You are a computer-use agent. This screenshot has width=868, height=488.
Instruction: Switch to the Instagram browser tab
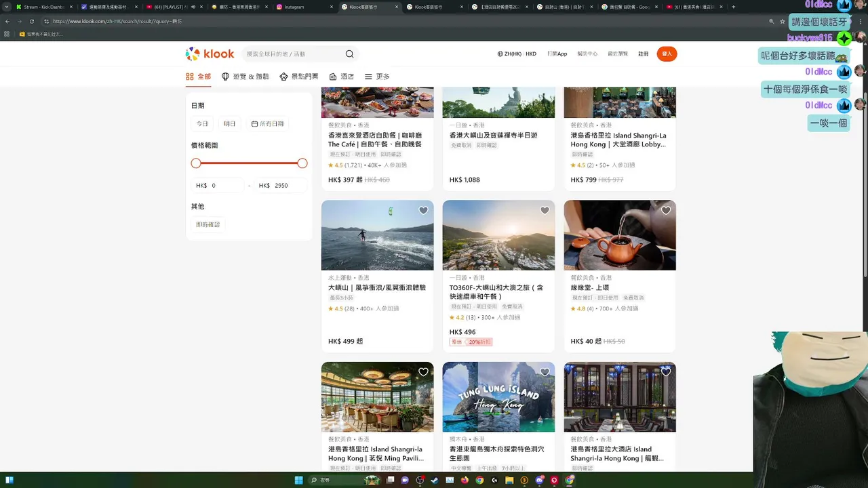pos(303,7)
